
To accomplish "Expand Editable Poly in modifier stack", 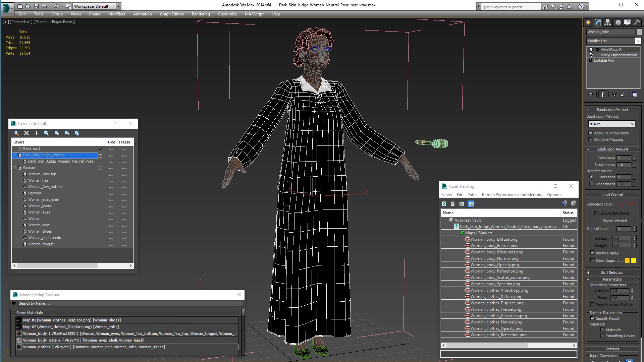I will pyautogui.click(x=590, y=60).
